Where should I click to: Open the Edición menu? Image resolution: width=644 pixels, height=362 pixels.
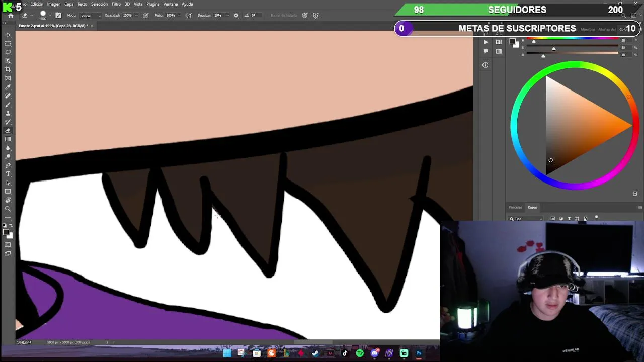tap(37, 4)
